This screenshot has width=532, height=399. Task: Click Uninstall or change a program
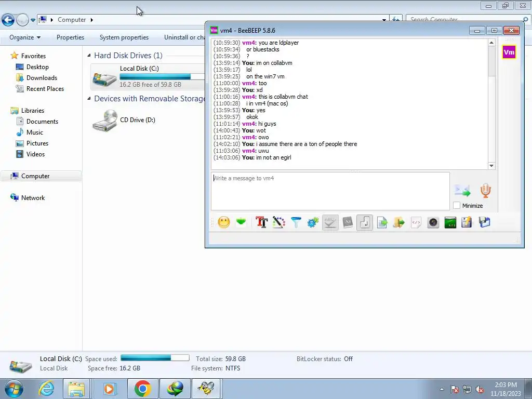[184, 37]
